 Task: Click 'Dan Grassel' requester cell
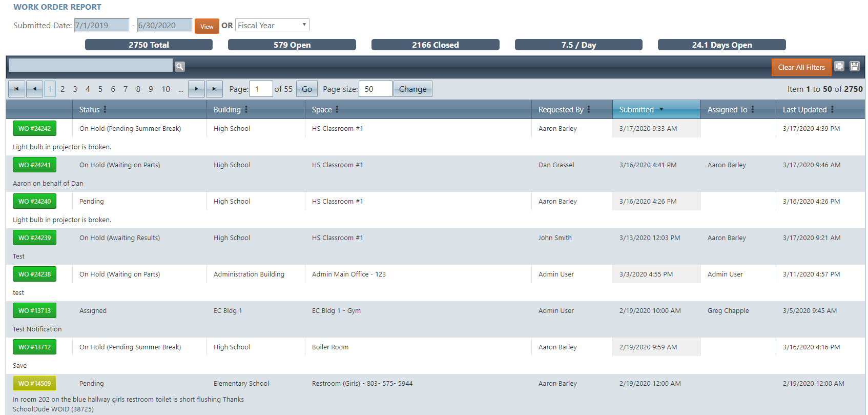coord(556,165)
